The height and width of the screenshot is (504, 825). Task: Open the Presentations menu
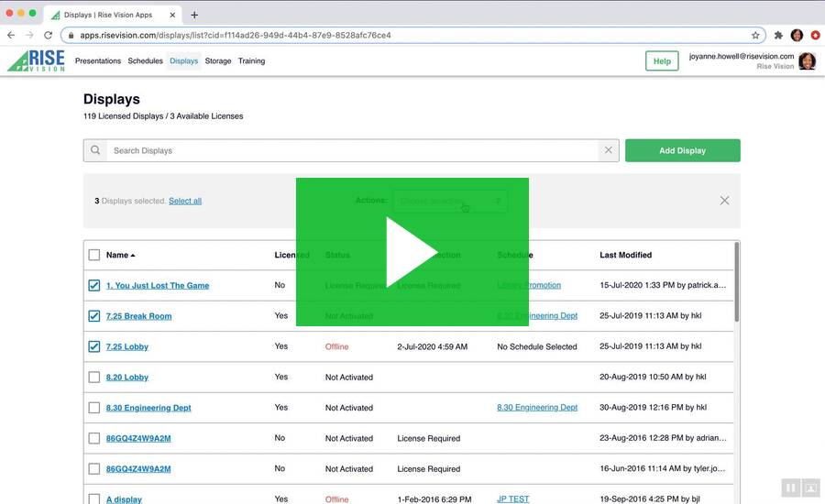click(98, 61)
